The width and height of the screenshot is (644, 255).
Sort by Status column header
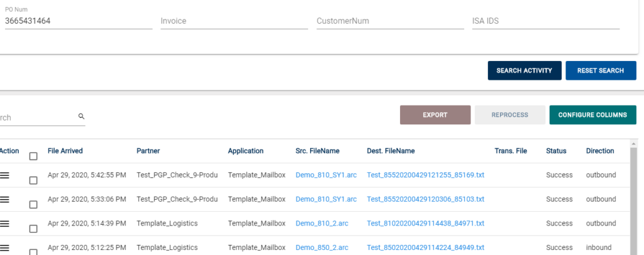556,151
